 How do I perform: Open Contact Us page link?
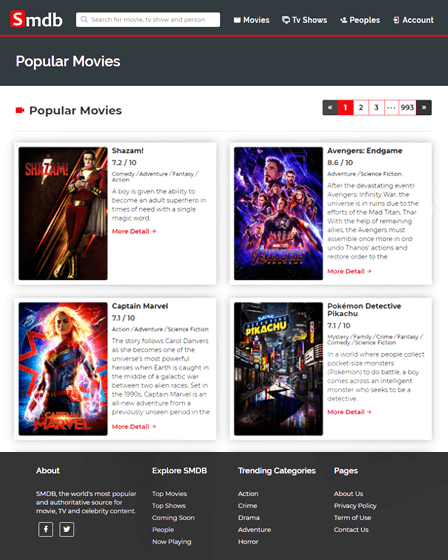[351, 530]
